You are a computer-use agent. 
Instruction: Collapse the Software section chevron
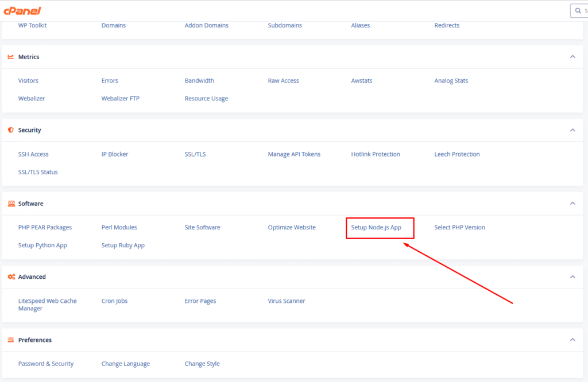coord(572,204)
